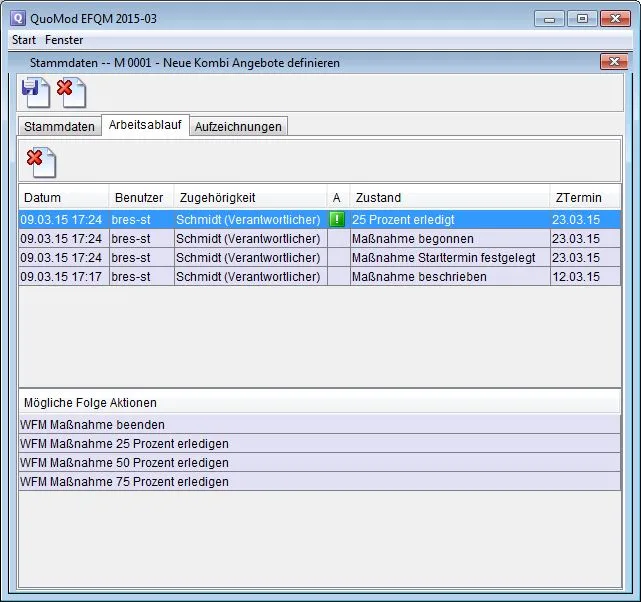Close the Stammdaten inner window
641x602 pixels.
[x=613, y=62]
